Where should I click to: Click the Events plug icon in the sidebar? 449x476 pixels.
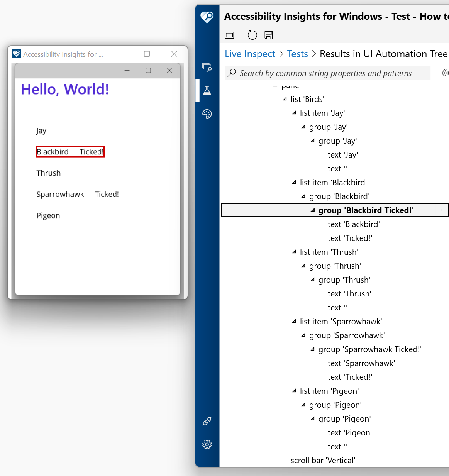click(207, 421)
